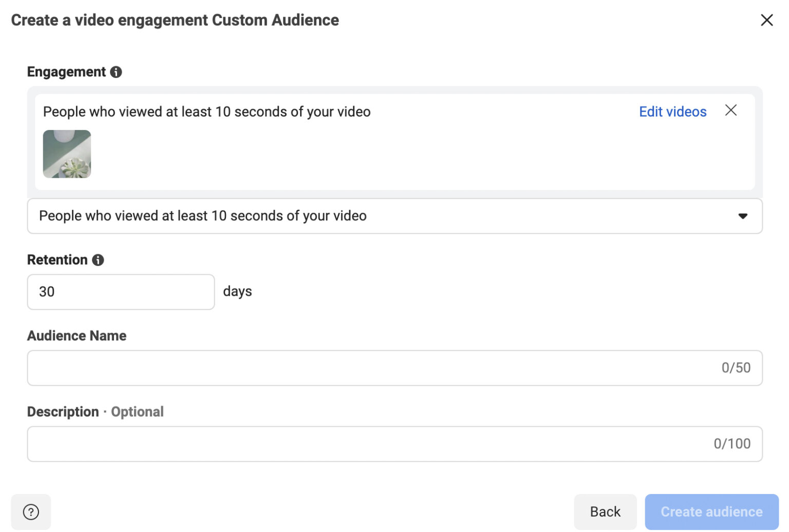Remove the selected video via its X icon
789x532 pixels.
pyautogui.click(x=731, y=110)
